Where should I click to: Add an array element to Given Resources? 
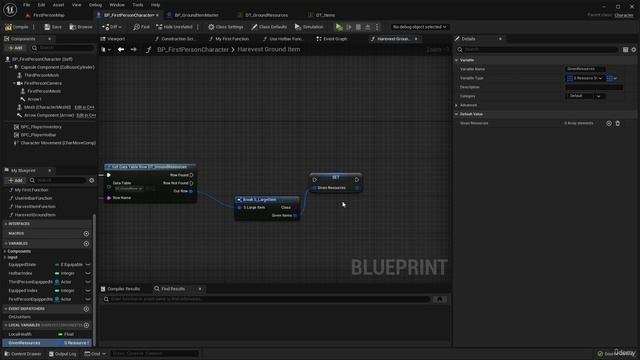point(609,123)
